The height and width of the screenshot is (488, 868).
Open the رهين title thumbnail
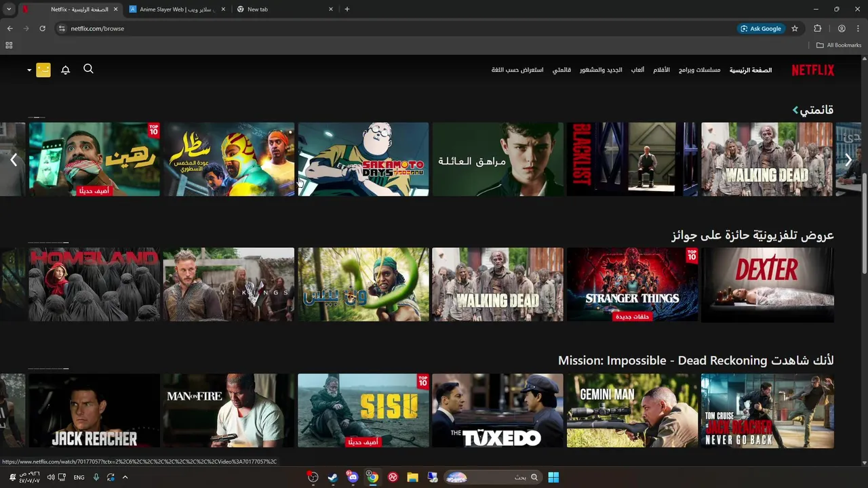(94, 159)
